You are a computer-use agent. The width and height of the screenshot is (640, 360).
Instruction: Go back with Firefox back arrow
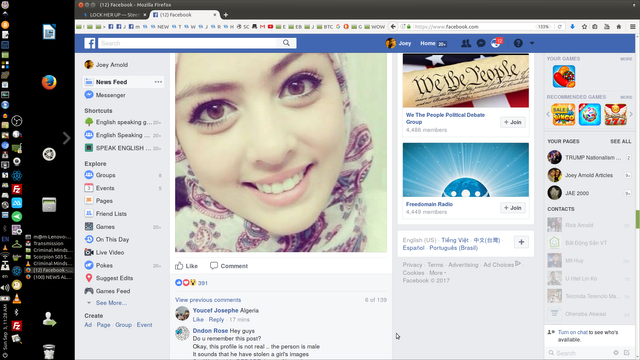pyautogui.click(x=393, y=27)
